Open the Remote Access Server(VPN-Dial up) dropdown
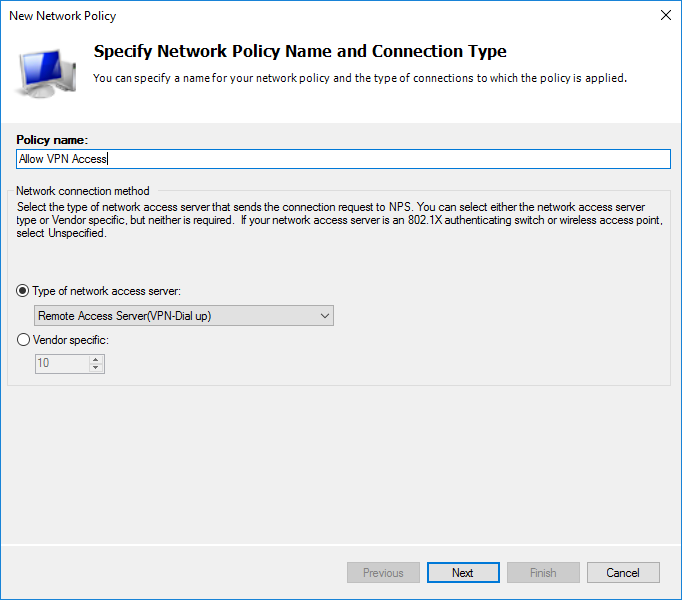This screenshot has height=600, width=682. (x=184, y=315)
